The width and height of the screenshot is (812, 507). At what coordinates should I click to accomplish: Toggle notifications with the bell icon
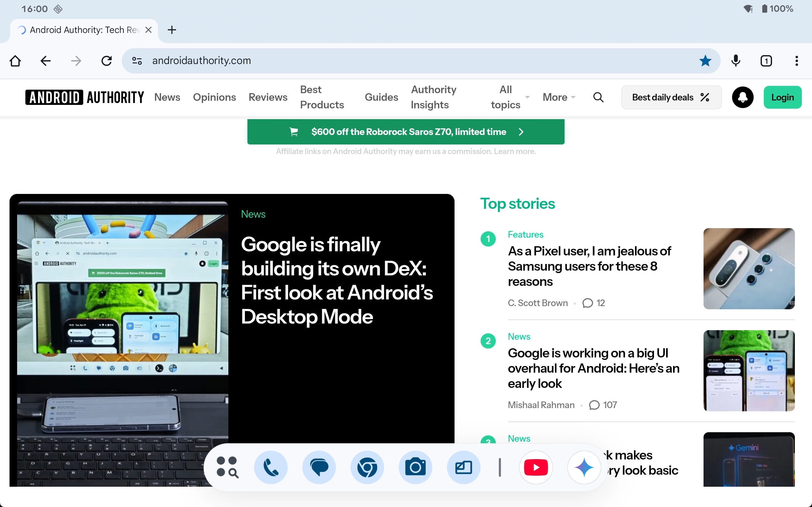pyautogui.click(x=743, y=97)
